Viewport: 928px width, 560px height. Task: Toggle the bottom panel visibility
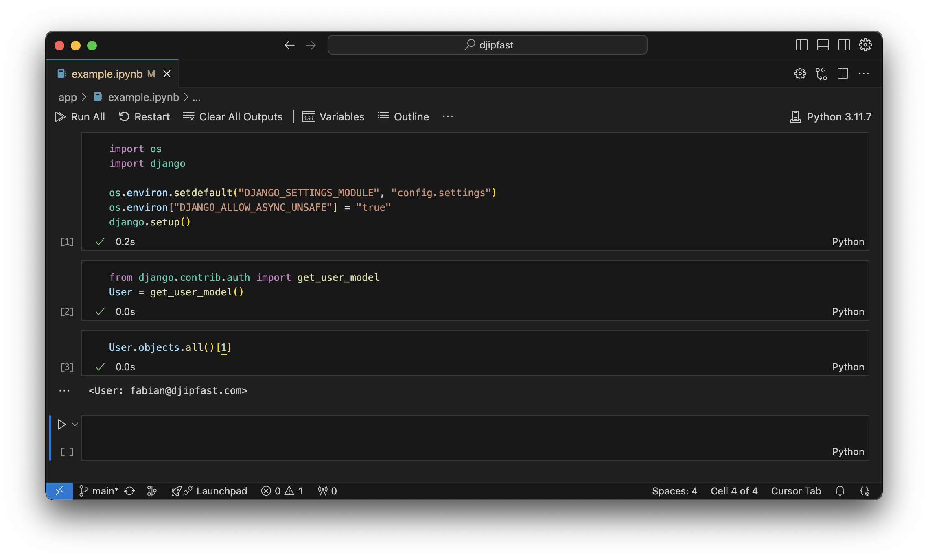pyautogui.click(x=823, y=45)
